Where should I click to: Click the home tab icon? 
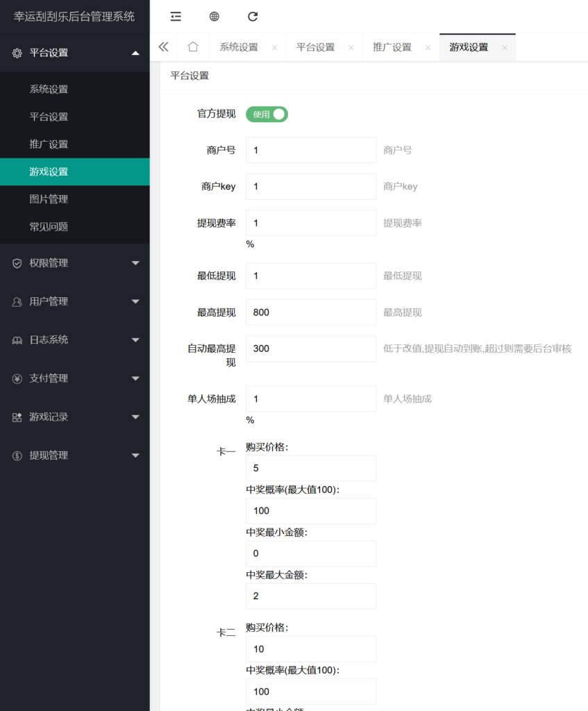(193, 47)
